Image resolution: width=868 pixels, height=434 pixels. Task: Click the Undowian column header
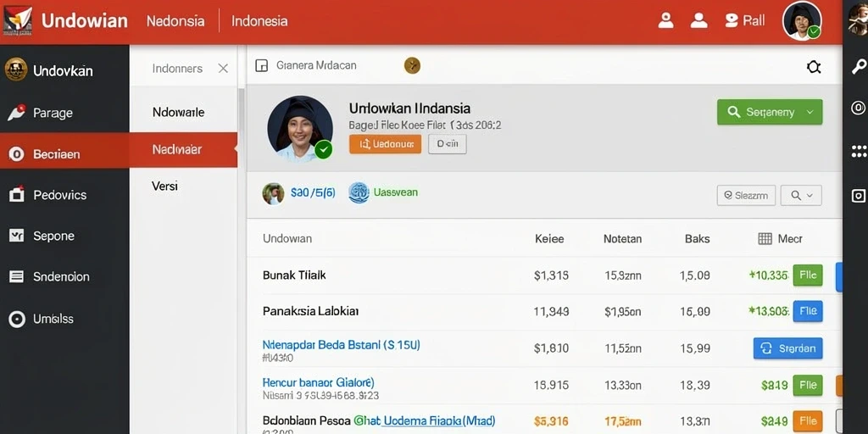(287, 238)
